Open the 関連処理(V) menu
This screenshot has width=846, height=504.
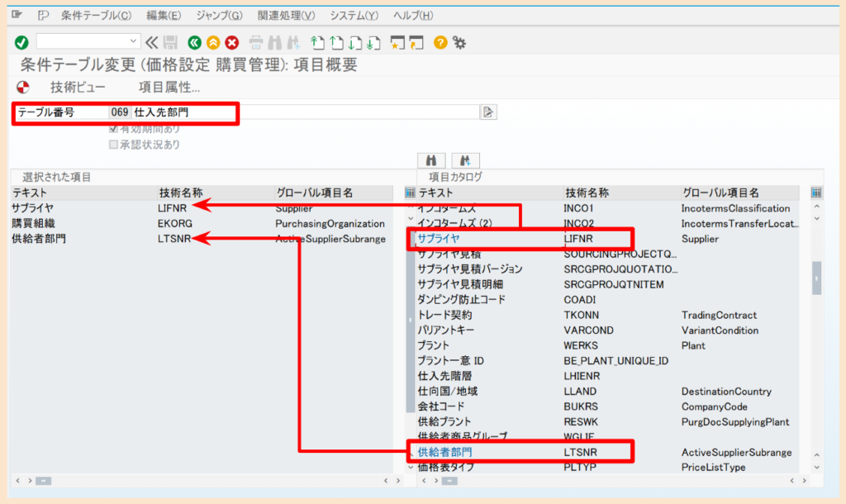pyautogui.click(x=286, y=15)
